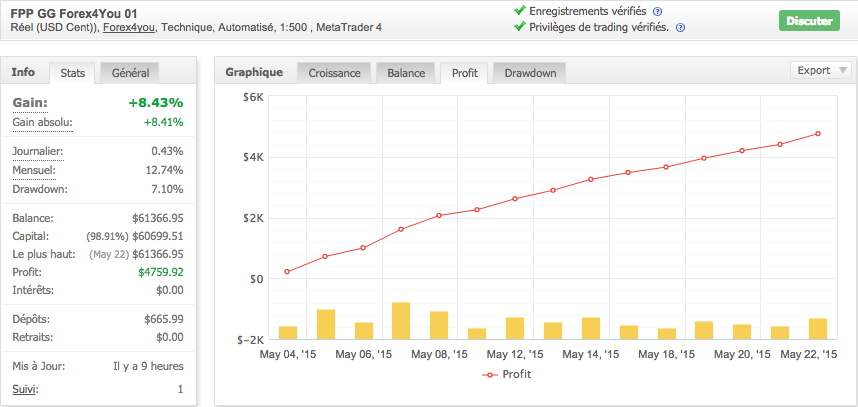Click the Journalier stat label
858x407 pixels.
[x=38, y=151]
